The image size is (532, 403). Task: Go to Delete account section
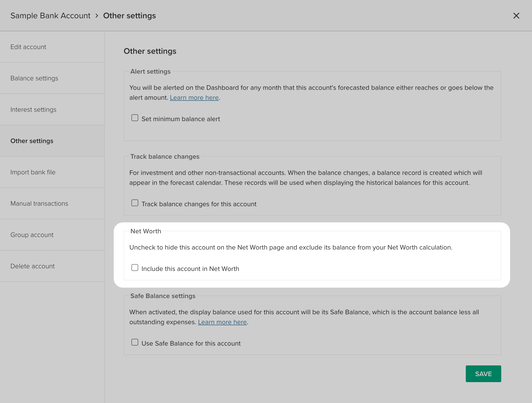point(33,266)
